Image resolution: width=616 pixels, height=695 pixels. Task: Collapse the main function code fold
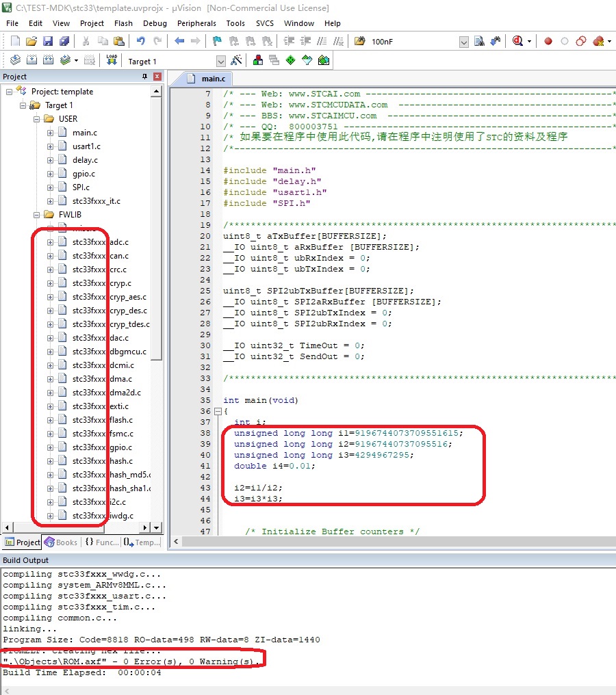point(218,411)
